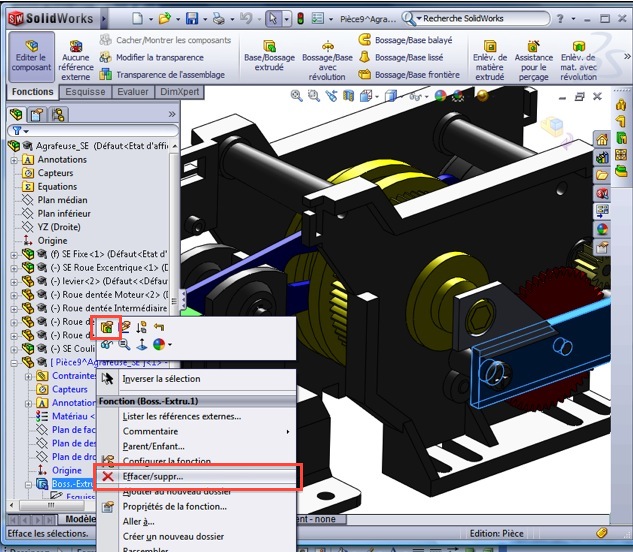Click Enlèv. de mat. avec révolution
The width and height of the screenshot is (633, 552).
(x=579, y=61)
